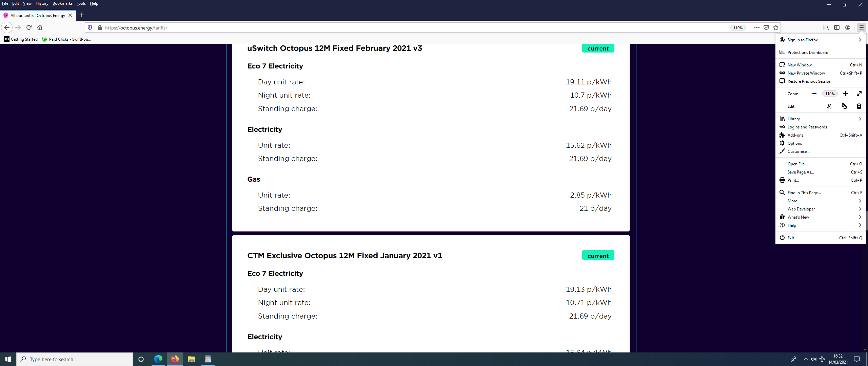Show sidebars using the sidebar icon
The height and width of the screenshot is (366, 868).
(x=837, y=27)
